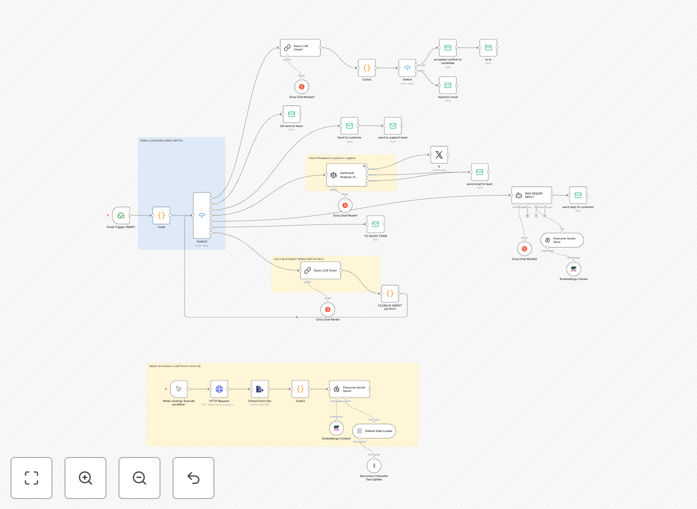Open the HTTP Request node
The image size is (697, 509).
pos(219,389)
